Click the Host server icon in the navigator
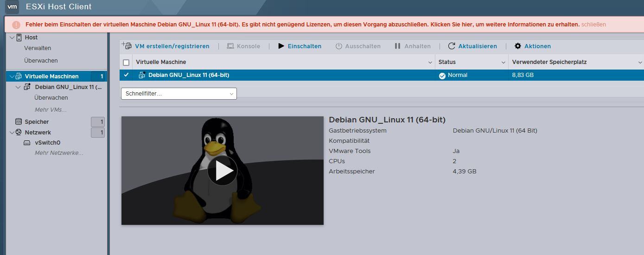 point(19,38)
